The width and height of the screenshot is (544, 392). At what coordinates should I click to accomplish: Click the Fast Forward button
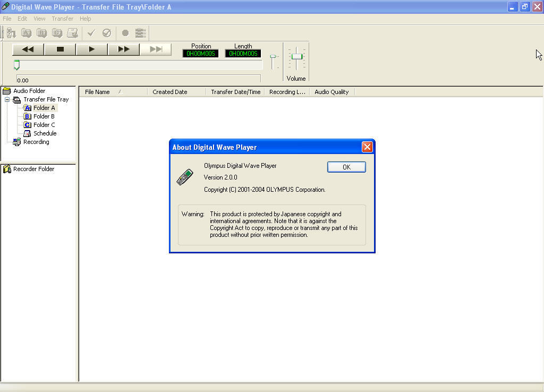[123, 49]
